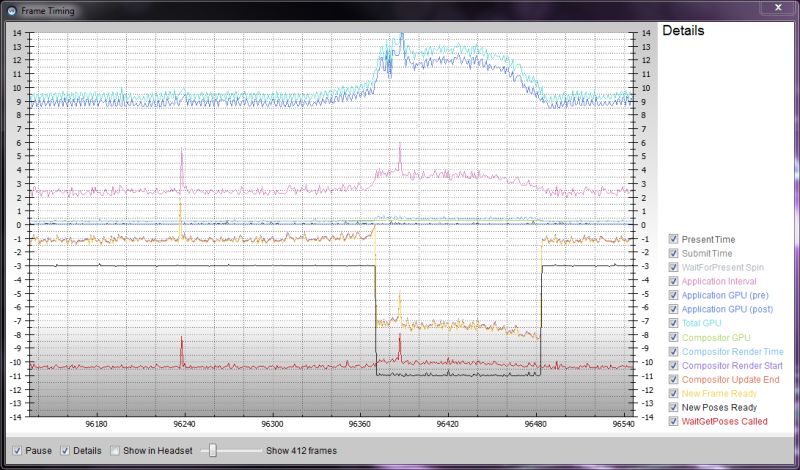Toggle Application GPU (pre) checkbox
The width and height of the screenshot is (800, 470).
click(673, 295)
